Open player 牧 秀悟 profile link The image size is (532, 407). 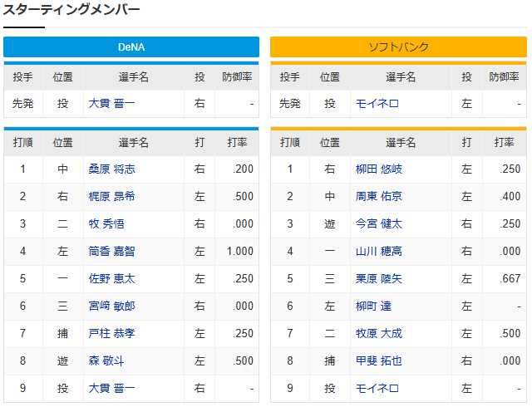pyautogui.click(x=106, y=224)
